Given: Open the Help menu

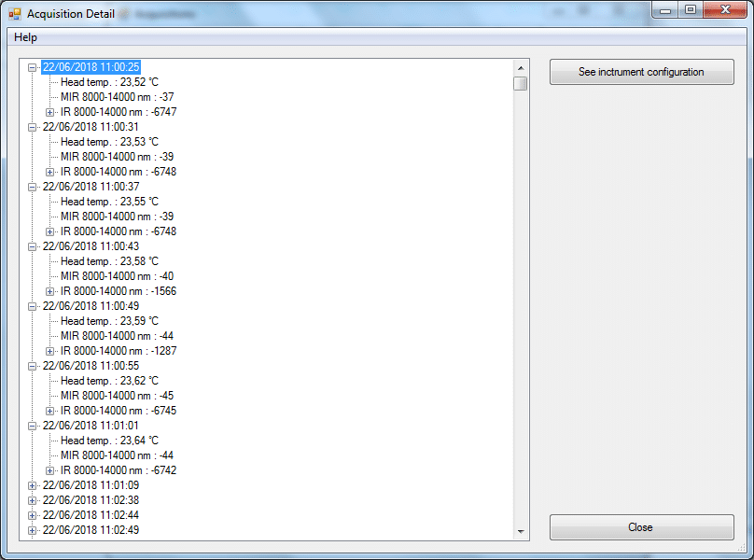Looking at the screenshot, I should (26, 37).
